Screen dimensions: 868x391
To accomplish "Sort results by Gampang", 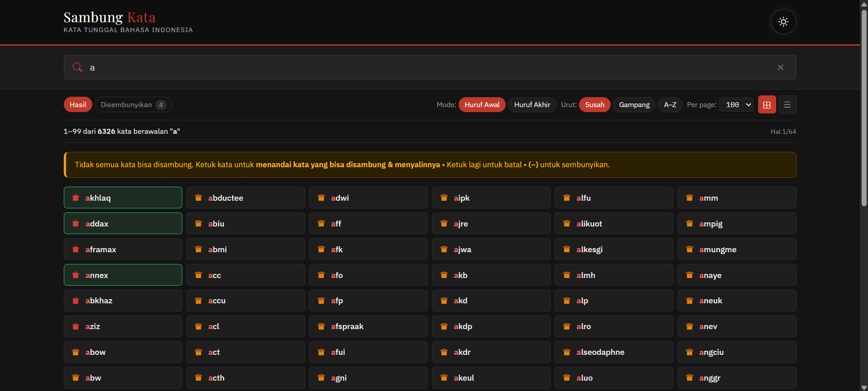I will click(634, 105).
